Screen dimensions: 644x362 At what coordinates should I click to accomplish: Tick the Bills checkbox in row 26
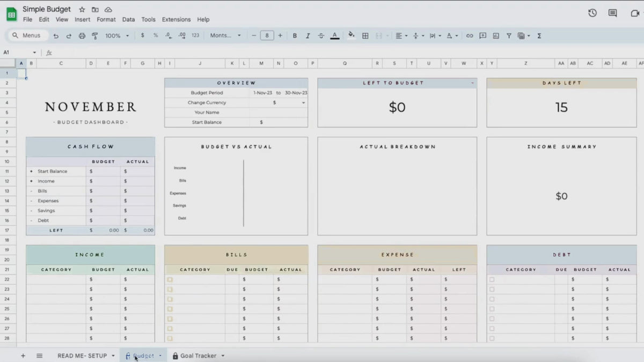[x=170, y=319]
